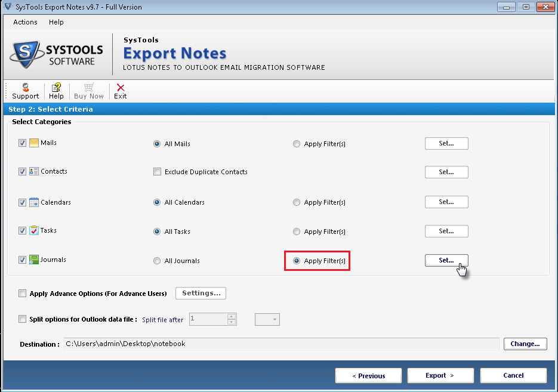This screenshot has width=558, height=392.
Task: Go back with Previous button
Action: pos(368,376)
